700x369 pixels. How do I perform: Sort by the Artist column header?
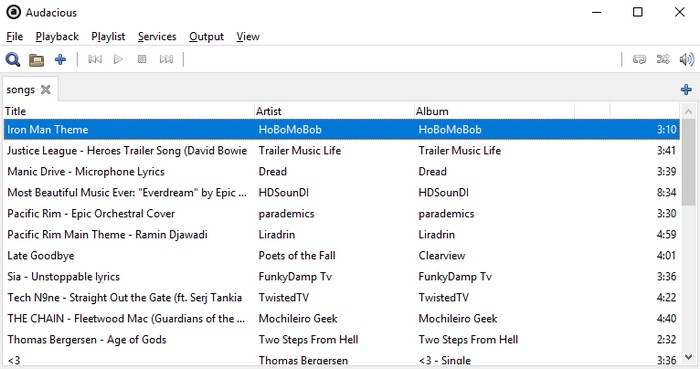coord(334,111)
